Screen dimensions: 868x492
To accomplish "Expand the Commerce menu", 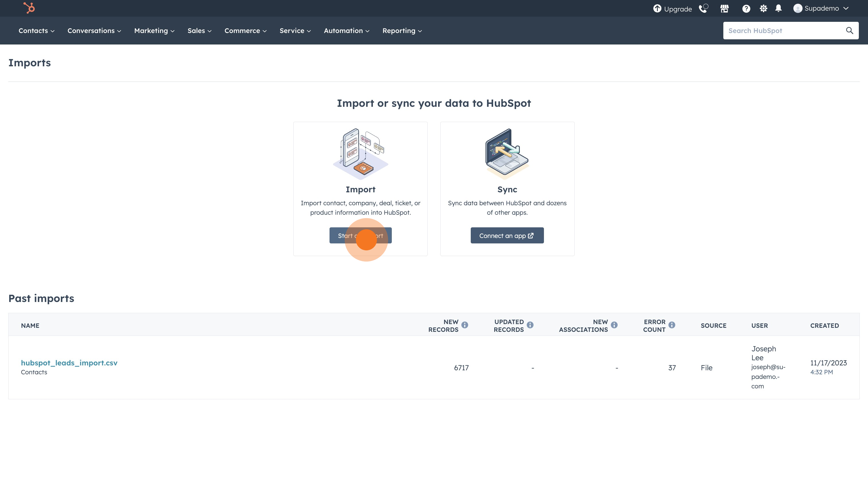I will pos(246,31).
